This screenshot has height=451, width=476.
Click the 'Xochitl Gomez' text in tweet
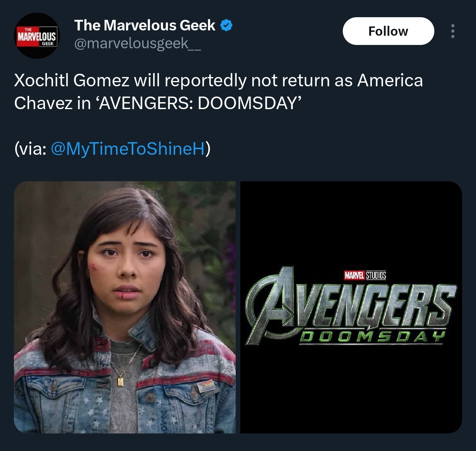tap(72, 80)
